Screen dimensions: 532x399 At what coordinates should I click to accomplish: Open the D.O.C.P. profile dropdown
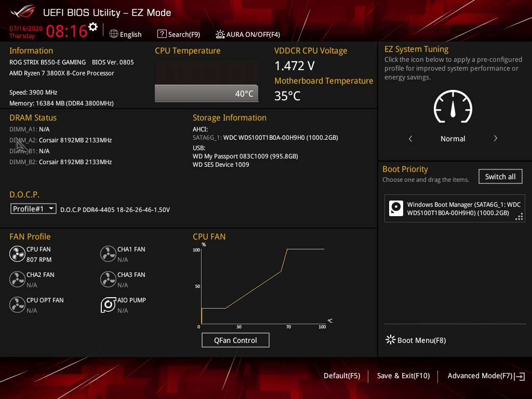coord(52,208)
